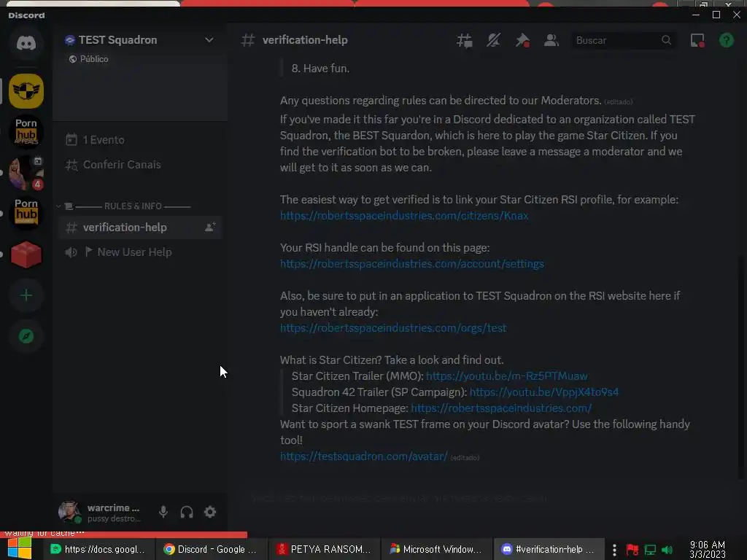Toggle the member list icon
Viewport: 747px width, 560px height.
click(551, 41)
